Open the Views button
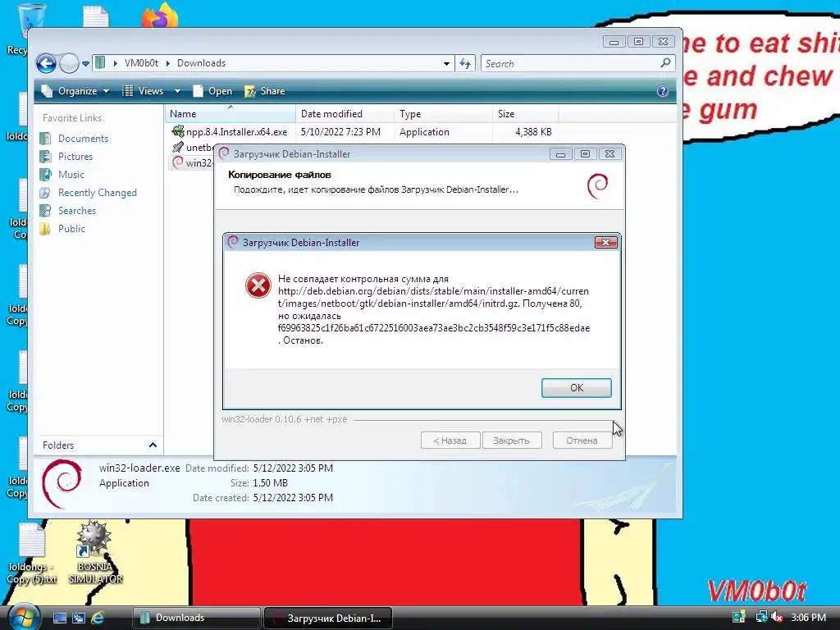Viewport: 840px width, 630px height. point(143,91)
